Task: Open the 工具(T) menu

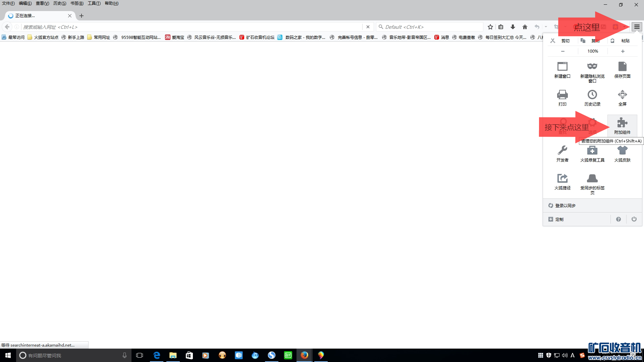Action: click(x=94, y=3)
